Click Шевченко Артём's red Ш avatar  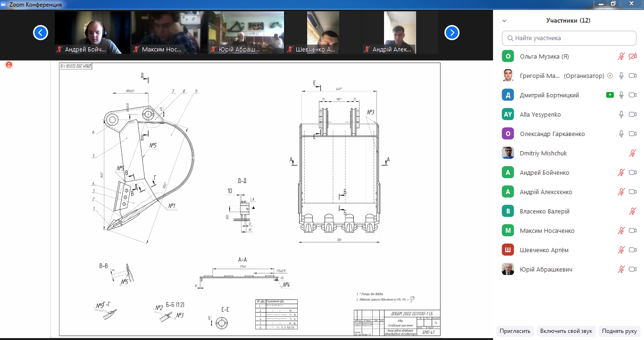pos(508,250)
